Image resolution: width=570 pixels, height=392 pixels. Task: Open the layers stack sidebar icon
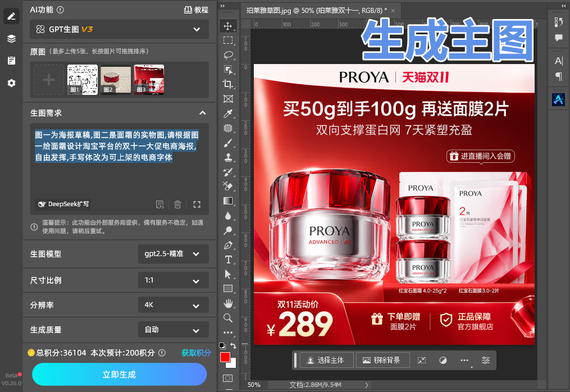click(11, 39)
